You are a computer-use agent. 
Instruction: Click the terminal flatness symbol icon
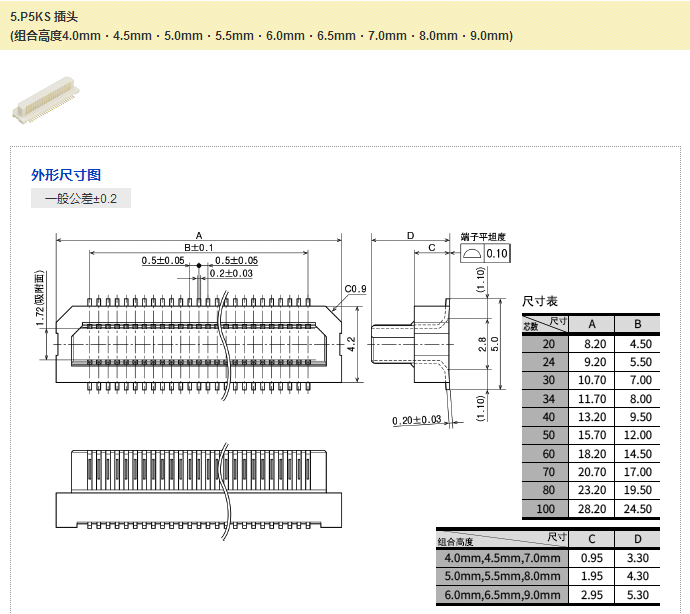(472, 254)
